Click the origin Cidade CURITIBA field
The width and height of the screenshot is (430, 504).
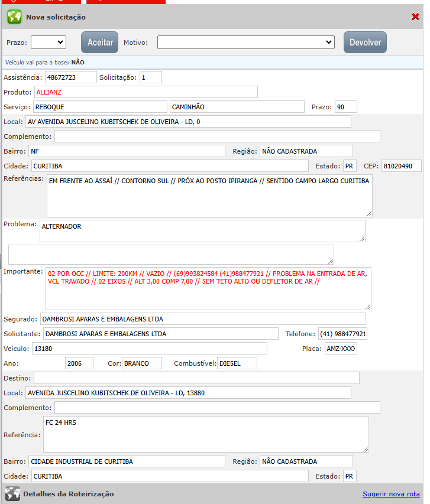click(170, 166)
